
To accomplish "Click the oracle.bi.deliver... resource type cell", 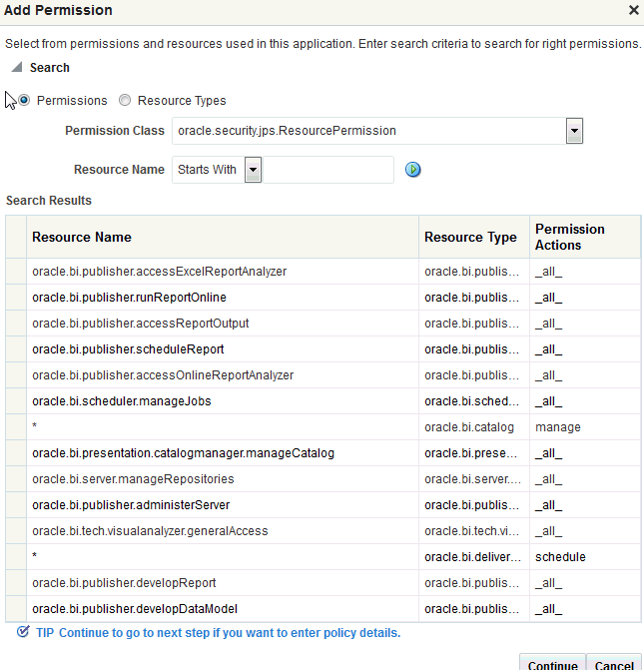I will pos(472,557).
